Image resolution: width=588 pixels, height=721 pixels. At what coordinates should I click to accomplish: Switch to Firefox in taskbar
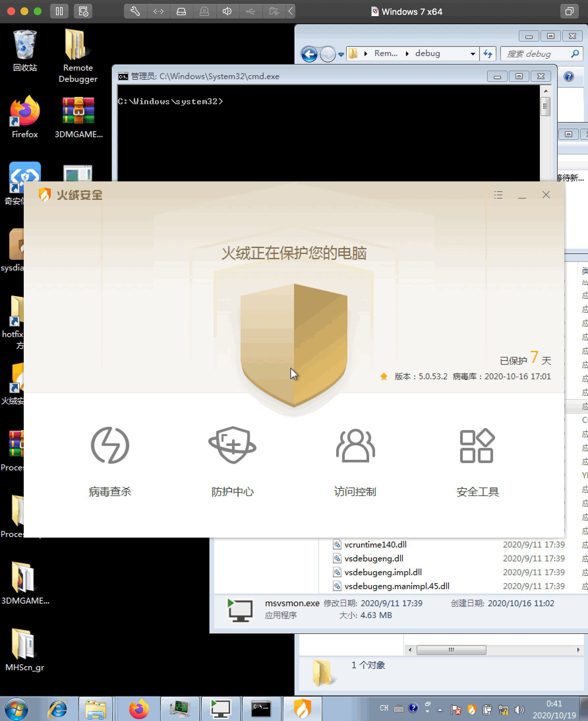point(139,709)
